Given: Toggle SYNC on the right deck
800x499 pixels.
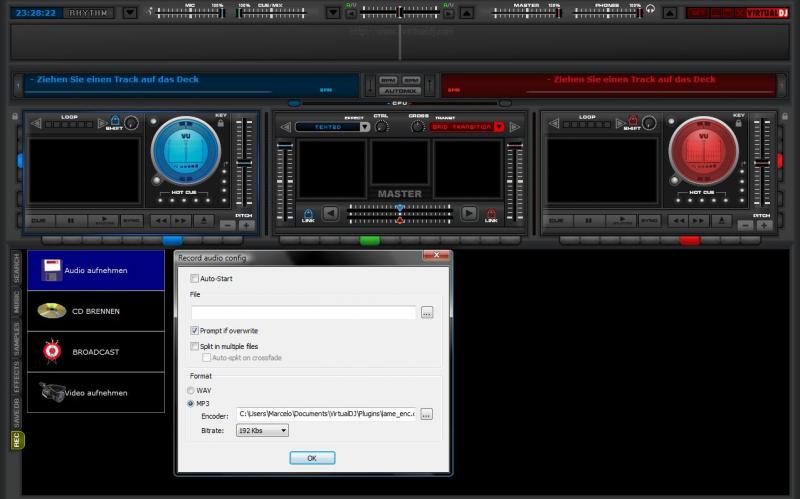Looking at the screenshot, I should pyautogui.click(x=649, y=221).
